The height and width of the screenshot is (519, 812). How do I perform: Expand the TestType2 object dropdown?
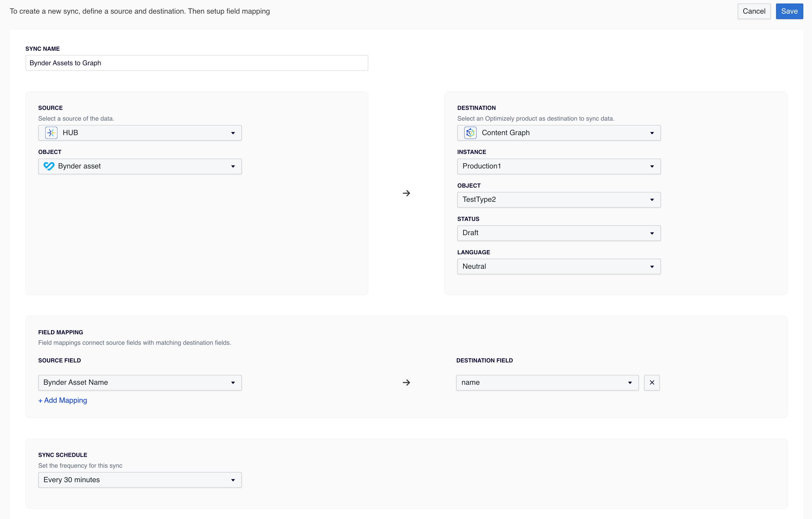pyautogui.click(x=559, y=200)
